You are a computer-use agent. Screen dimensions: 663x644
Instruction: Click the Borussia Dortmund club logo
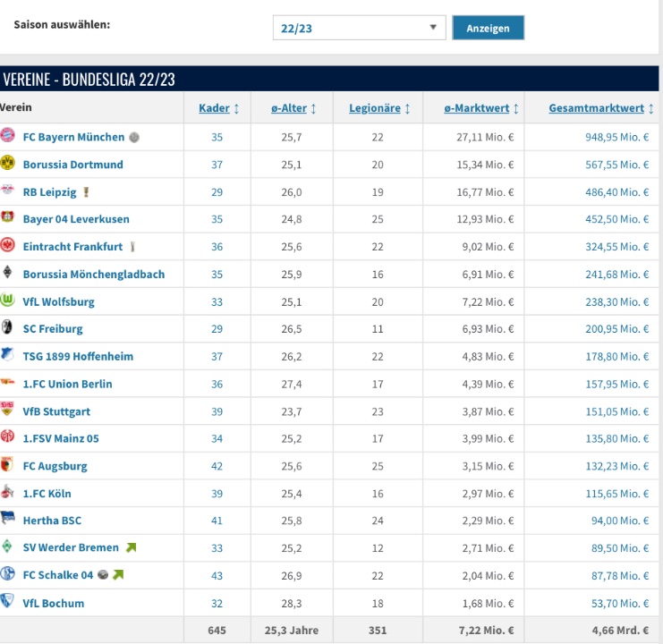pyautogui.click(x=8, y=164)
